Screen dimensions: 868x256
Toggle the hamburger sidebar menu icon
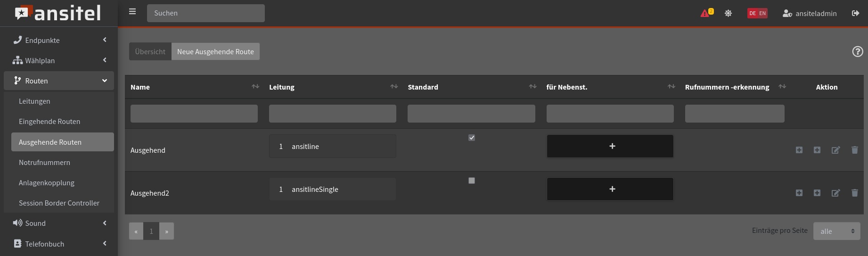[132, 12]
